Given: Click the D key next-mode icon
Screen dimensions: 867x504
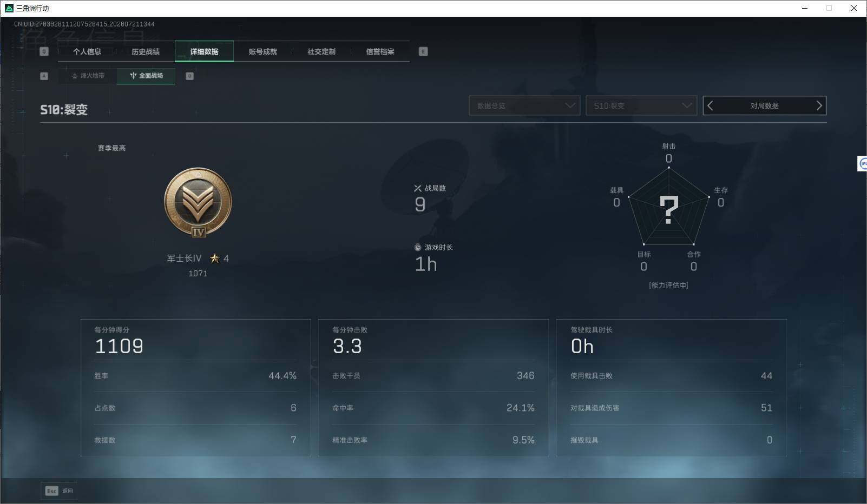Looking at the screenshot, I should point(189,76).
